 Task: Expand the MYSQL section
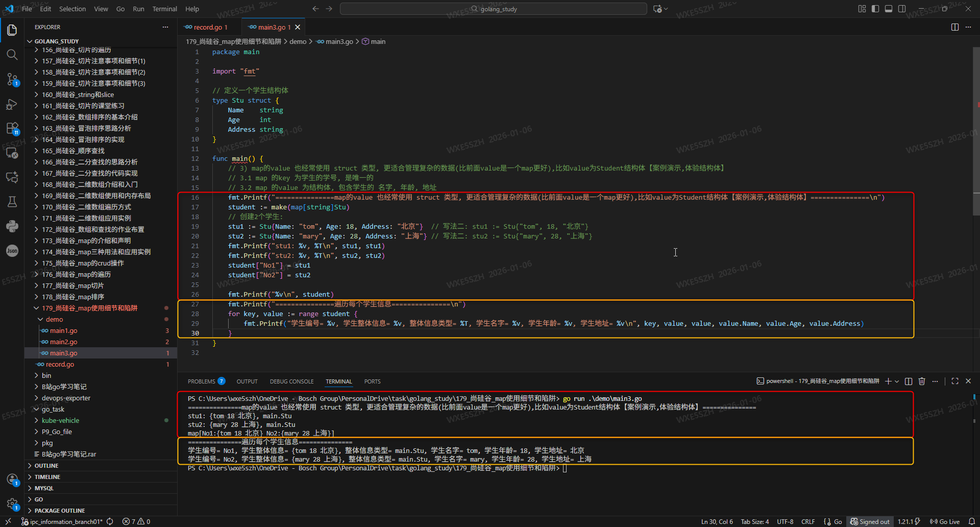(101, 488)
